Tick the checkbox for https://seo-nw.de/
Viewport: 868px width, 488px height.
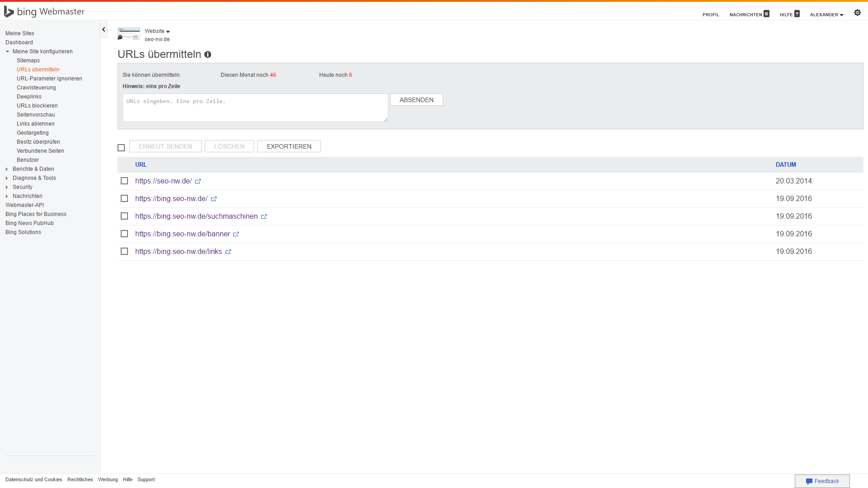pos(124,181)
